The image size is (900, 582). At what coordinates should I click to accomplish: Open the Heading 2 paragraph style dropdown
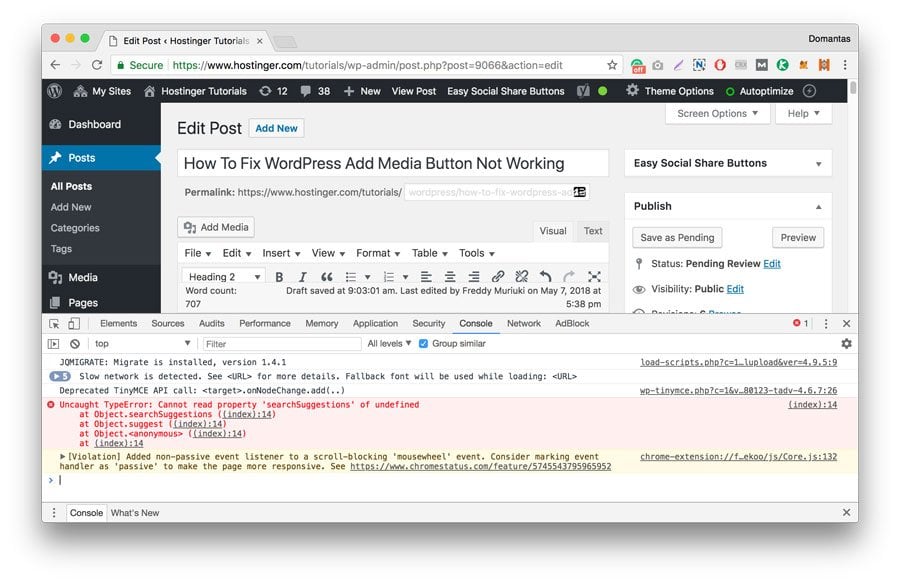coord(222,276)
